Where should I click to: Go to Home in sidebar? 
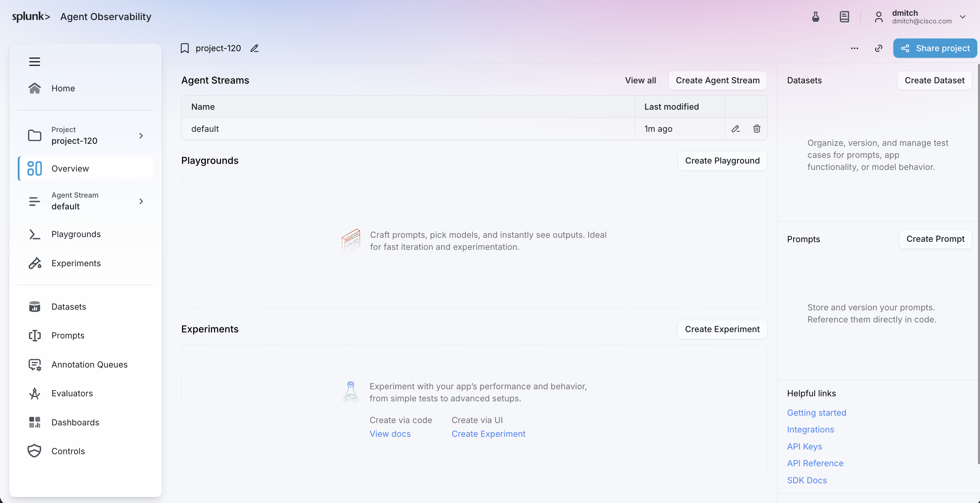coord(85,88)
